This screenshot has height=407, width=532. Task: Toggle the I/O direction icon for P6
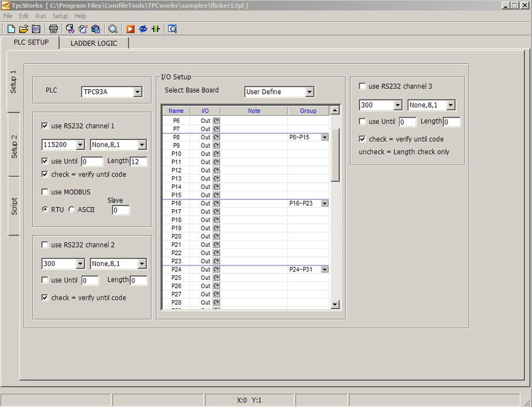tap(216, 121)
